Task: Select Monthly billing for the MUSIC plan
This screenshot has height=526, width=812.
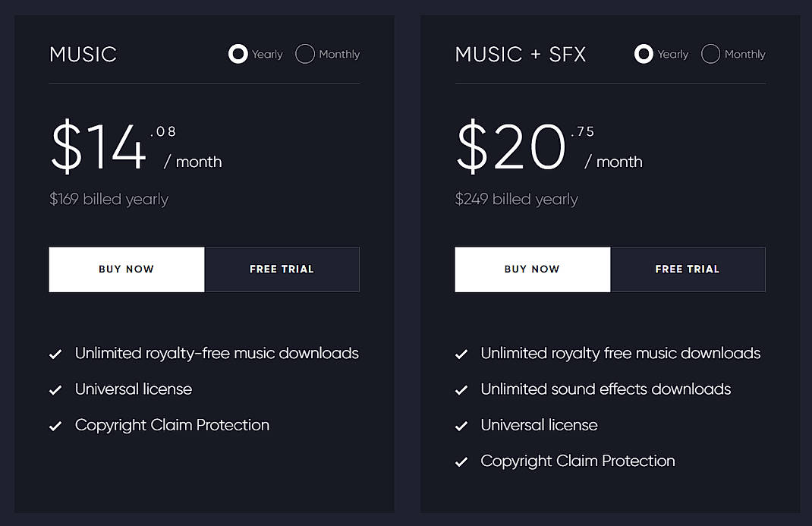Action: (305, 54)
